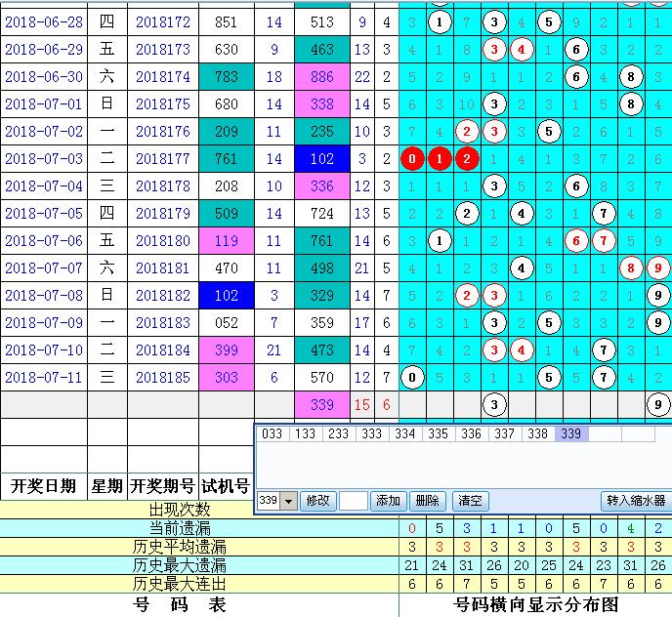The image size is (672, 617).
Task: Click the 修改 button
Action: pyautogui.click(x=317, y=501)
